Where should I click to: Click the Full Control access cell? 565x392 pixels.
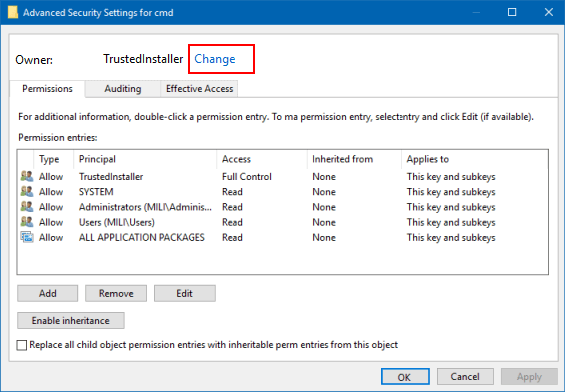click(x=247, y=177)
